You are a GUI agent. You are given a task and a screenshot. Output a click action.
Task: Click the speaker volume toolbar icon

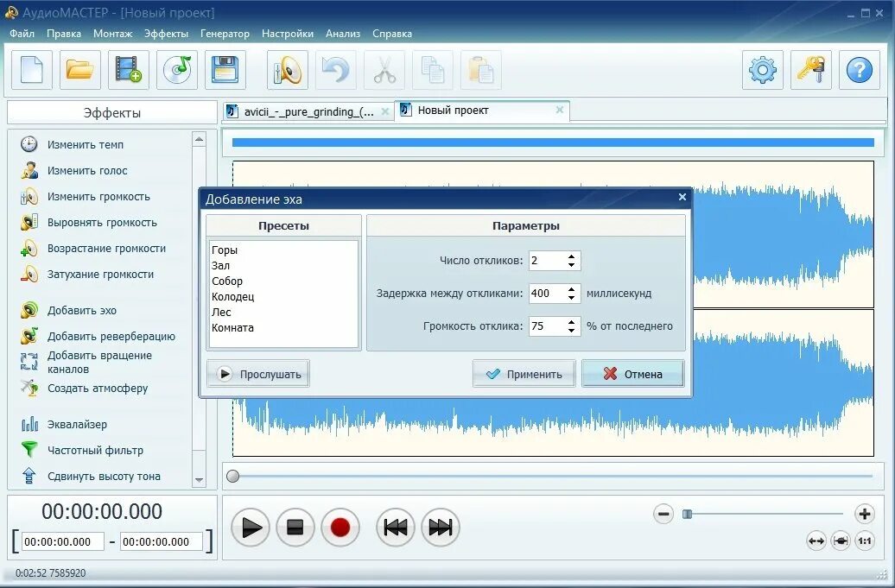[x=287, y=70]
